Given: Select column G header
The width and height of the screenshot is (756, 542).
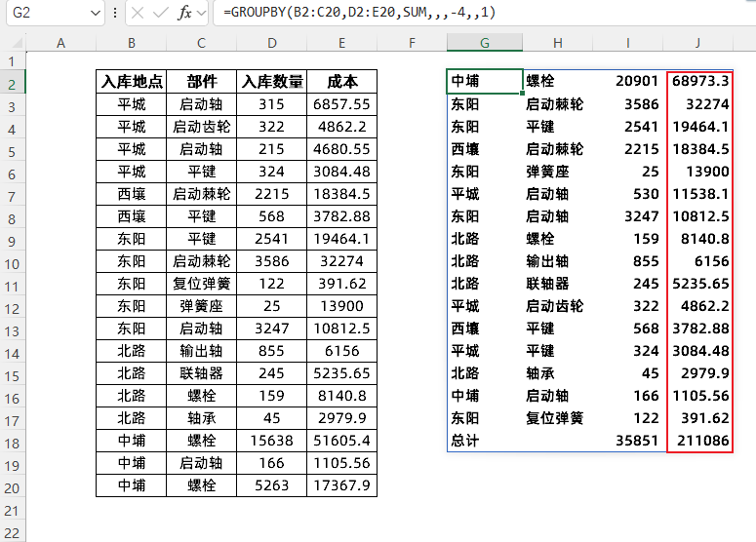Looking at the screenshot, I should pos(485,43).
